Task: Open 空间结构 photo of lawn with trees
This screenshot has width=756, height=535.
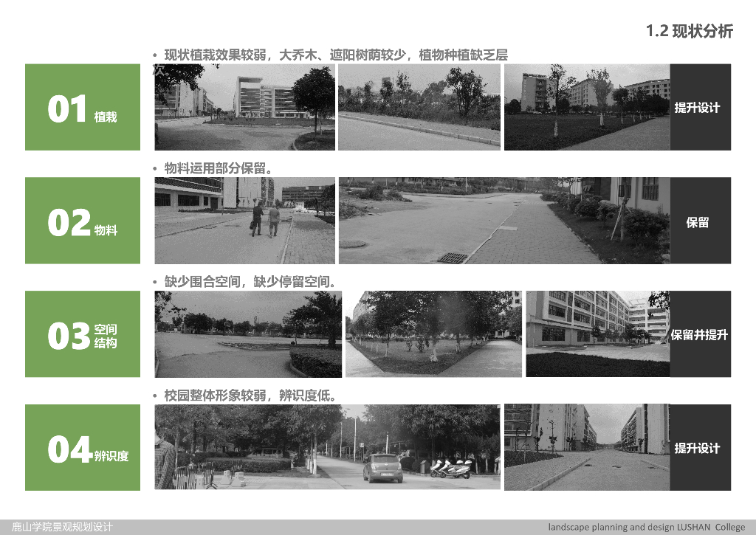Action: [x=433, y=334]
